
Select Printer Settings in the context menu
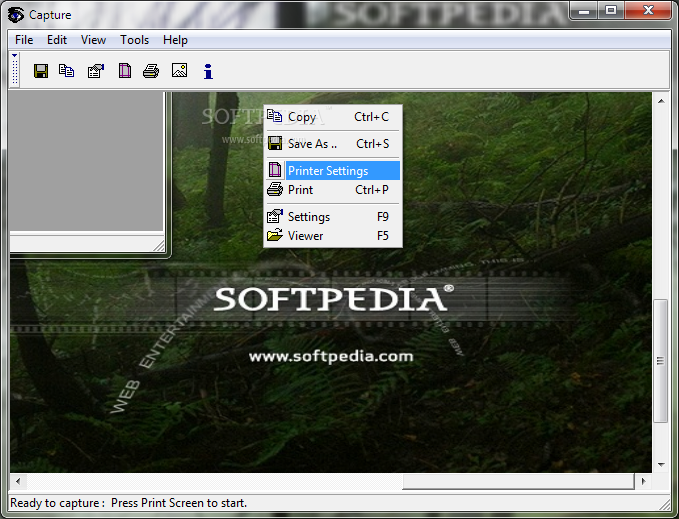pos(333,171)
